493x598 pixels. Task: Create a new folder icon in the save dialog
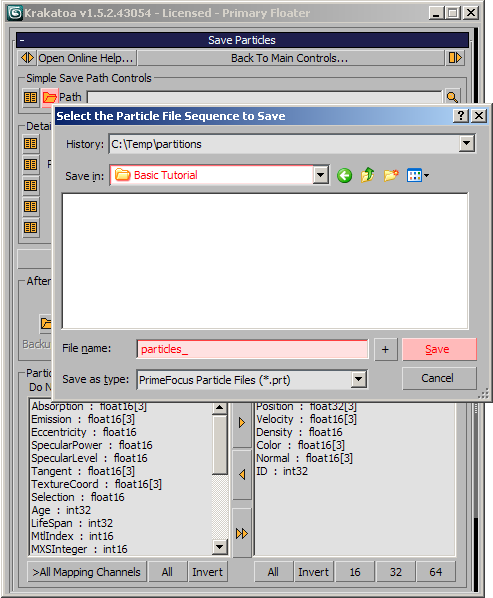tap(391, 175)
